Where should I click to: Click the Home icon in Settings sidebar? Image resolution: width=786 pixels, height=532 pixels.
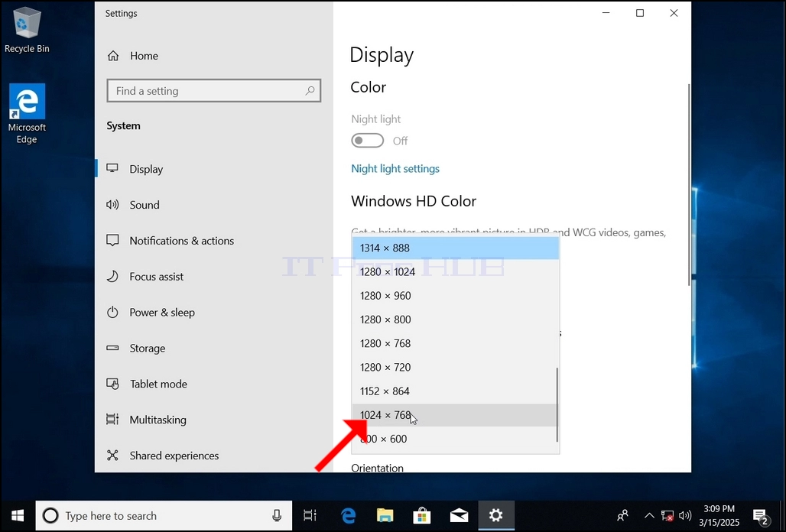point(113,56)
